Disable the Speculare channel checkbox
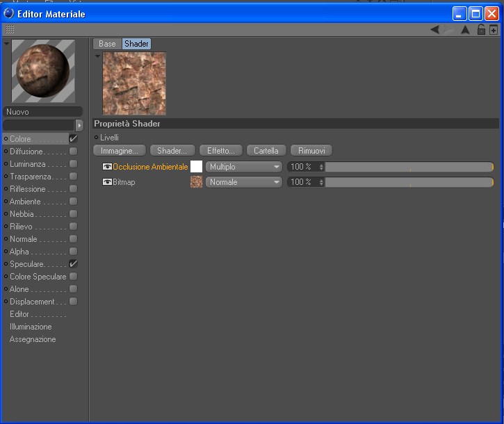504x424 pixels. 73,264
